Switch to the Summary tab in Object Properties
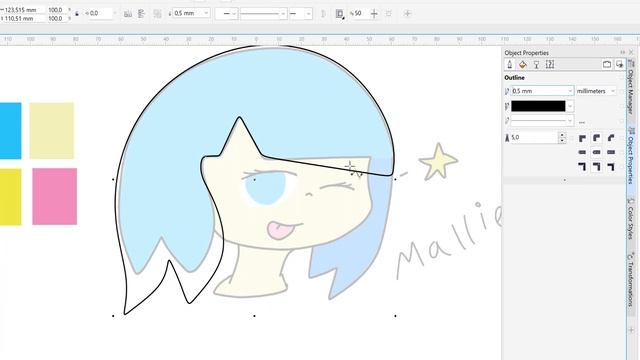Image resolution: width=640 pixels, height=360 pixels. pyautogui.click(x=550, y=64)
